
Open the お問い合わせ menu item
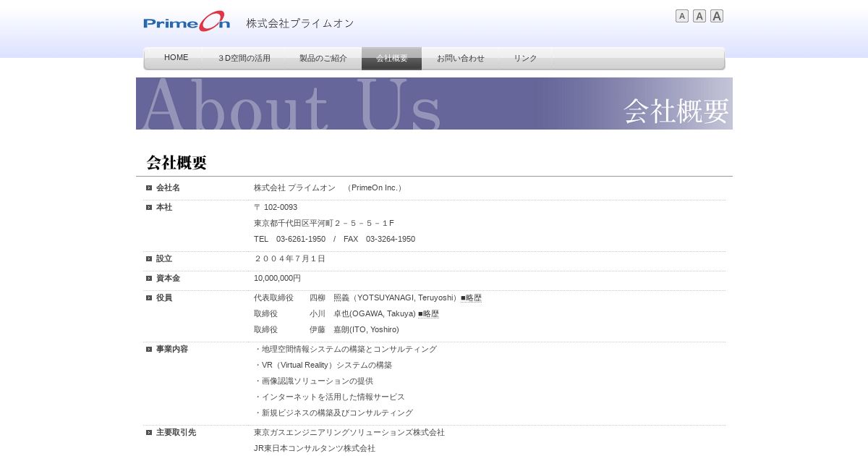coord(461,58)
